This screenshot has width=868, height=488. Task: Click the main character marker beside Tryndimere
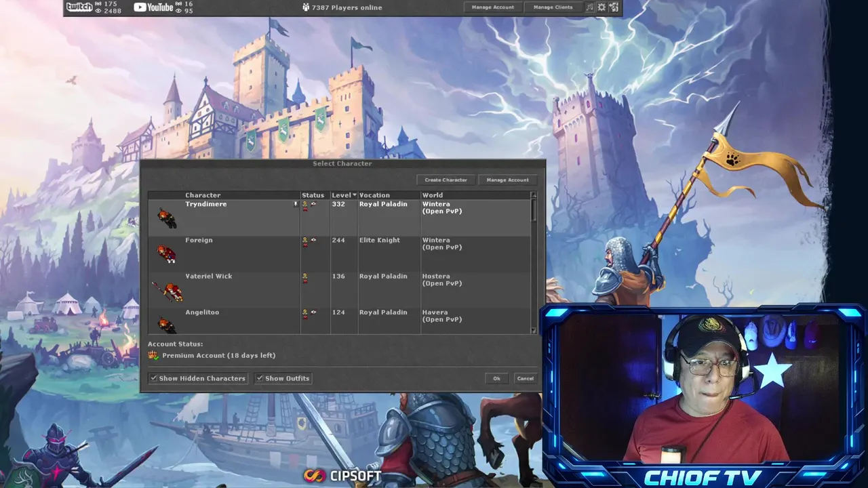pyautogui.click(x=295, y=204)
